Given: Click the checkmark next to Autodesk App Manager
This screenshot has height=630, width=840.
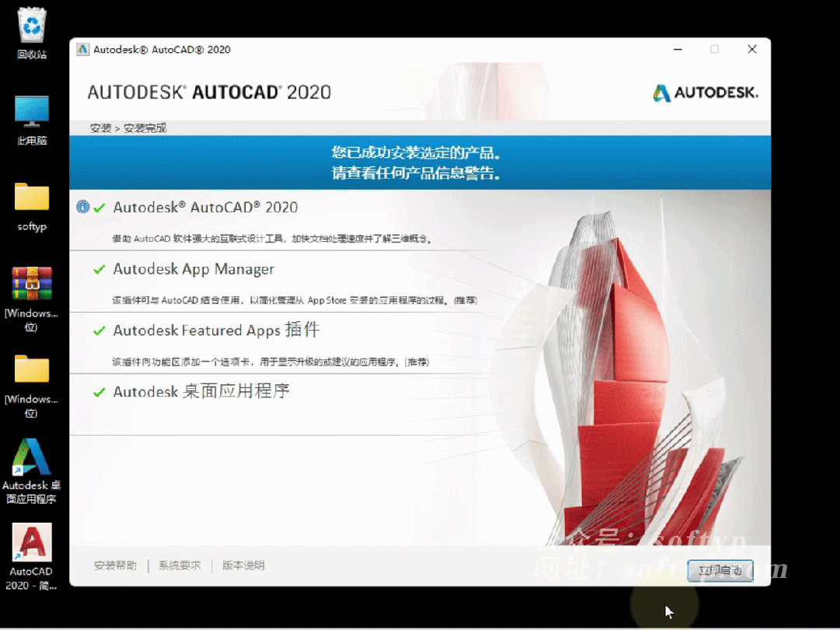Looking at the screenshot, I should (x=99, y=269).
